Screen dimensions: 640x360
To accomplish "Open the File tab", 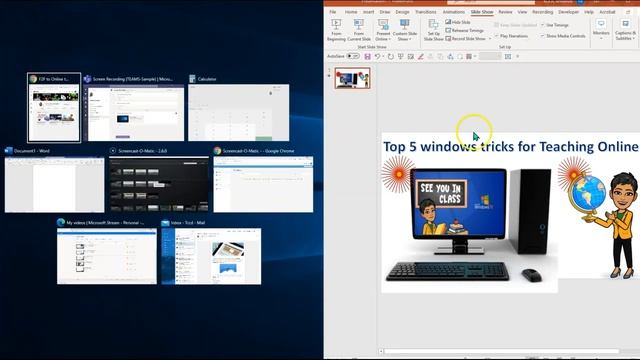I will (333, 12).
